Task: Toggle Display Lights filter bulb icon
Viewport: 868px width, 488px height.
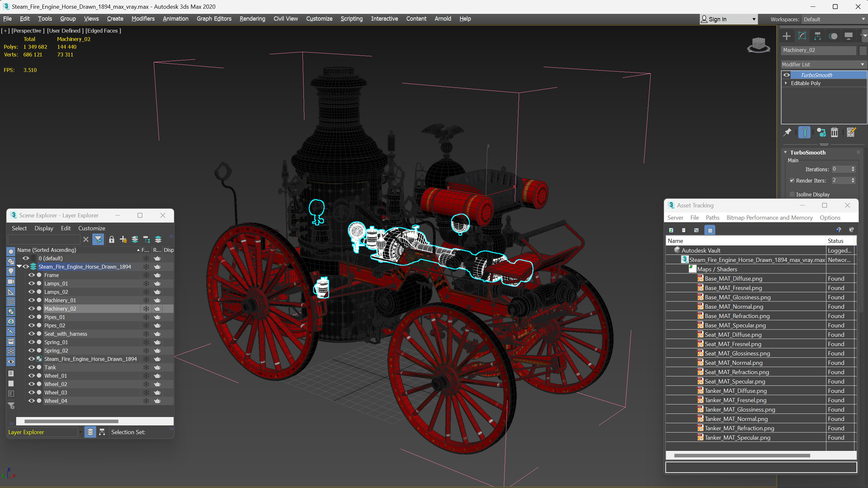Action: click(x=11, y=272)
